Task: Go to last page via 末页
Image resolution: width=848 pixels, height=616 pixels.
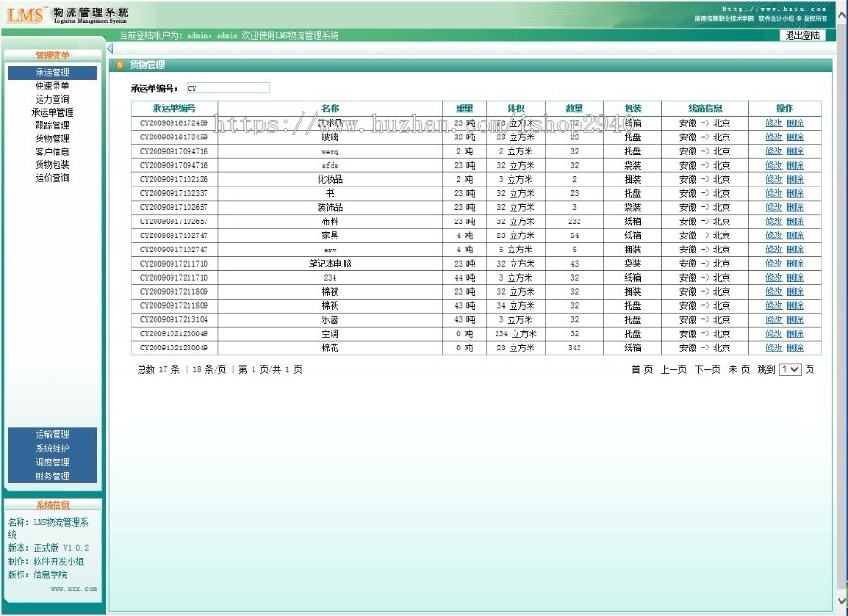Action: tap(739, 370)
